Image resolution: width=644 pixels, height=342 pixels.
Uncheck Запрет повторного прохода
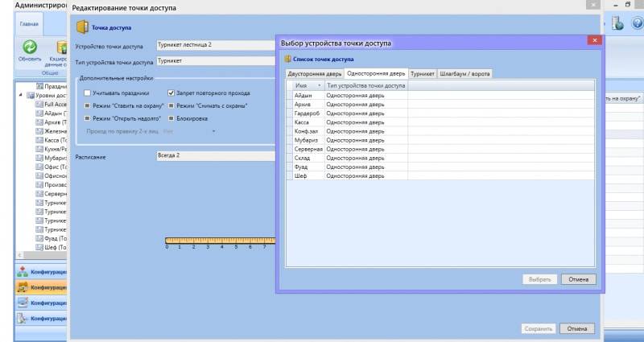point(171,93)
